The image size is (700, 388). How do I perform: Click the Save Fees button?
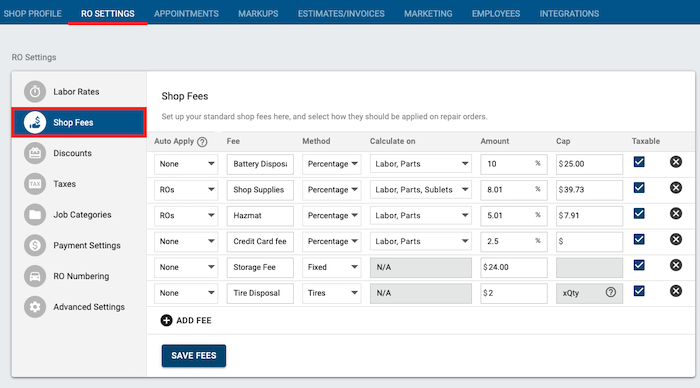point(194,355)
